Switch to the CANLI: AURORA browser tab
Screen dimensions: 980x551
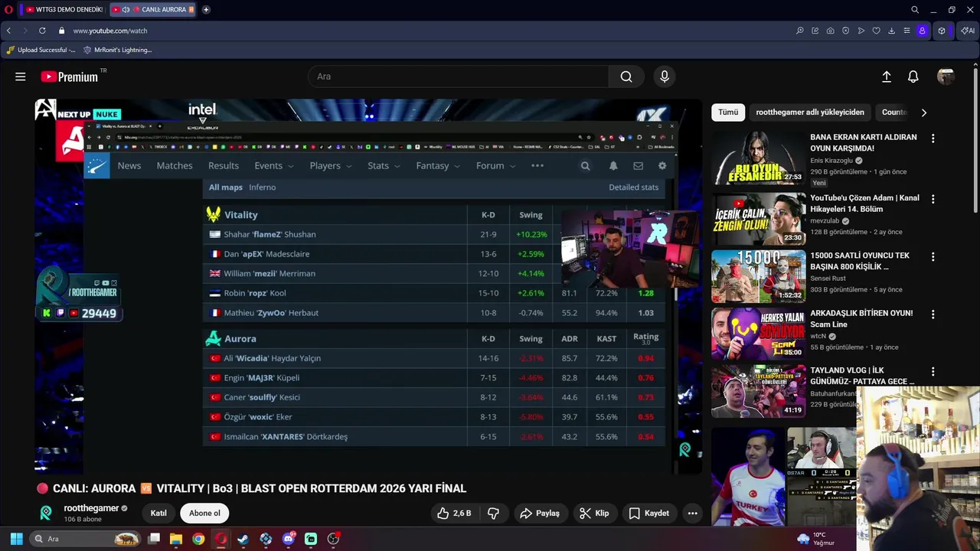point(152,10)
